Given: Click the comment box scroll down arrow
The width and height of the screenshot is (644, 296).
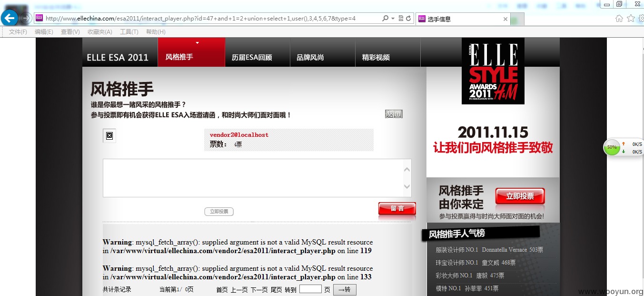Looking at the screenshot, I should [407, 187].
